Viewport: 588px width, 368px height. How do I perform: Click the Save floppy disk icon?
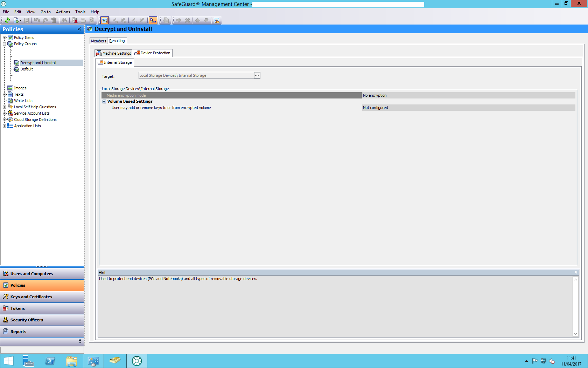click(27, 20)
